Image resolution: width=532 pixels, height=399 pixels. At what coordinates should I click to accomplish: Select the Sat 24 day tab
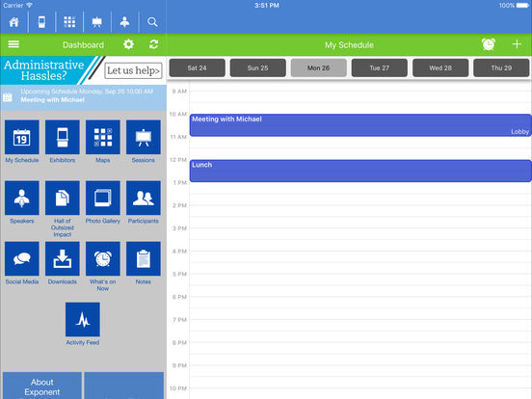pyautogui.click(x=198, y=67)
